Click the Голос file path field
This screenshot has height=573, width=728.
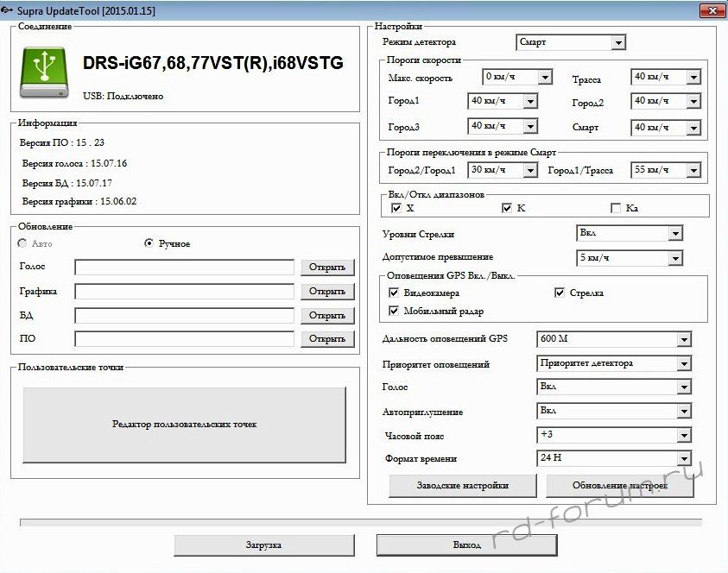coord(184,268)
